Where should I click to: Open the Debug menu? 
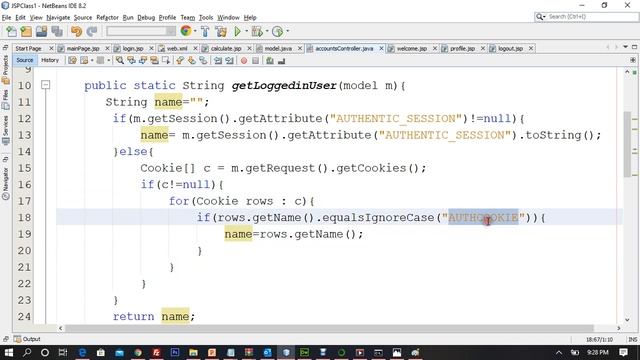pyautogui.click(x=146, y=18)
